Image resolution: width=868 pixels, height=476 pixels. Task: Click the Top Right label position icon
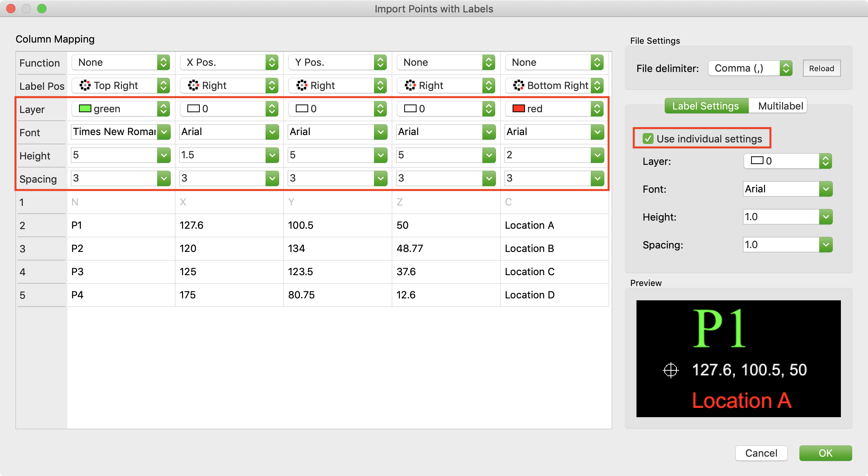coord(85,86)
